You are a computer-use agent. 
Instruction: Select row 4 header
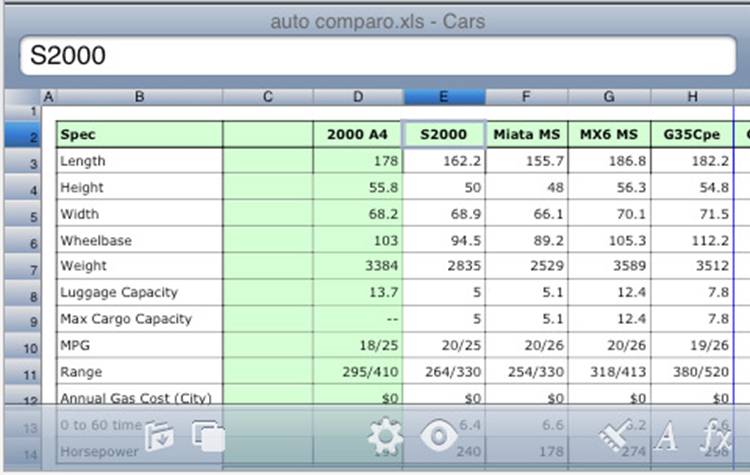[23, 188]
